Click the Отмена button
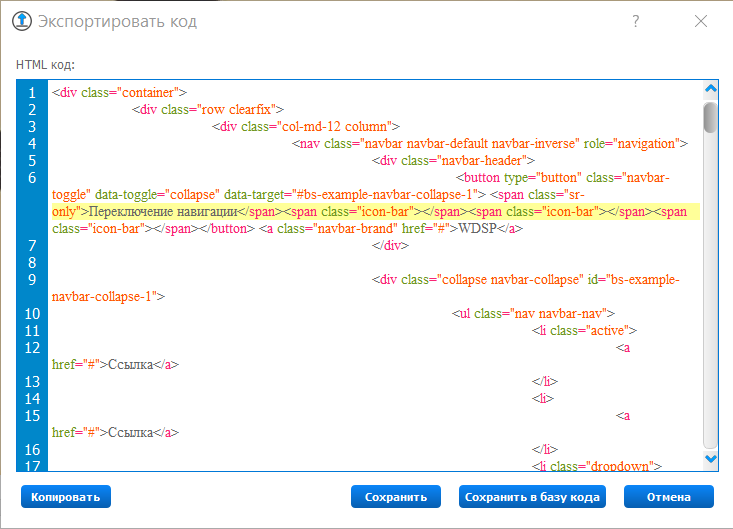Screen dimensions: 733x529 click(669, 497)
